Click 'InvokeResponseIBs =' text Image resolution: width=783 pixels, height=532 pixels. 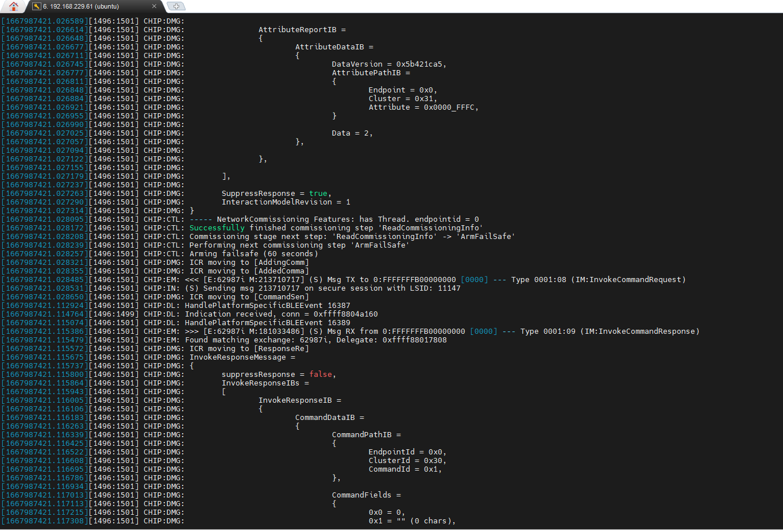tap(265, 383)
